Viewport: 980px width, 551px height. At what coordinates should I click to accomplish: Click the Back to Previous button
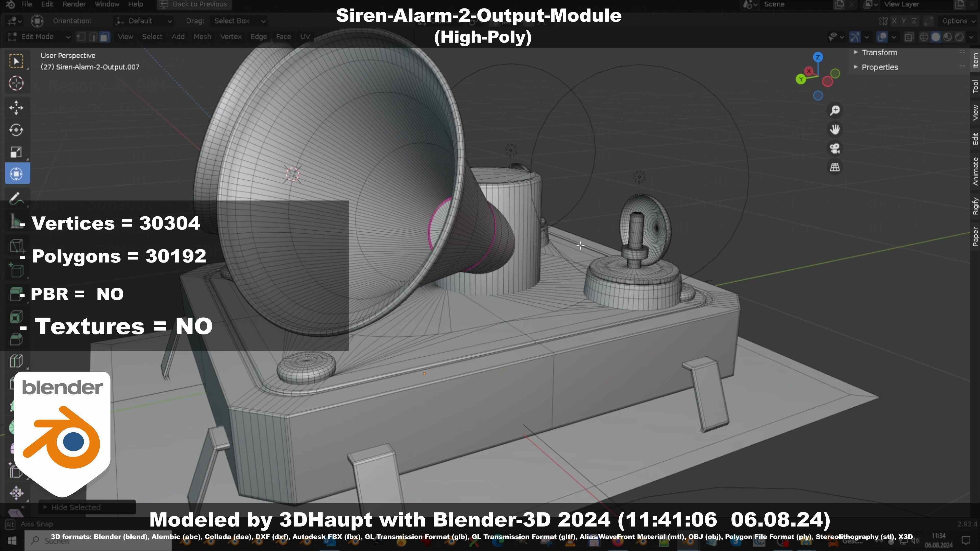(194, 4)
